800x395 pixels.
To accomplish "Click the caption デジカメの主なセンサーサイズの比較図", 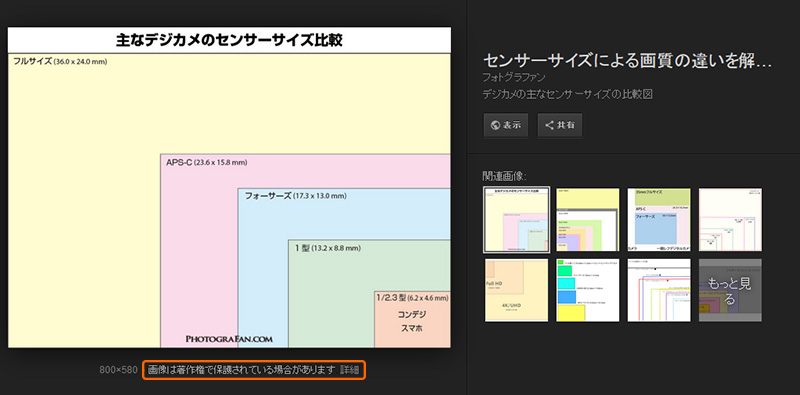I will pyautogui.click(x=568, y=94).
